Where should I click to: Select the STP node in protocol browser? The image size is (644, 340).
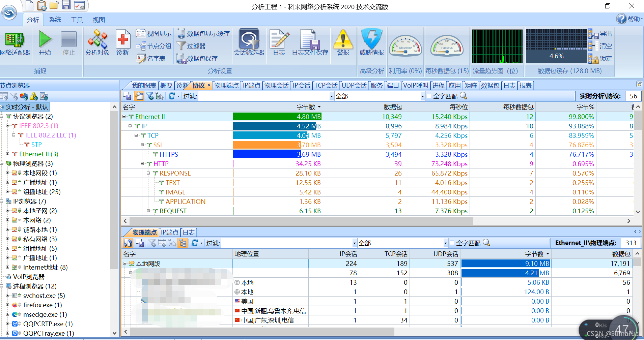point(36,145)
